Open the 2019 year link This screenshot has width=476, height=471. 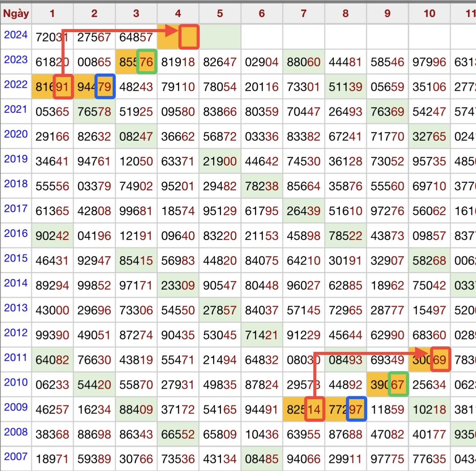16,159
